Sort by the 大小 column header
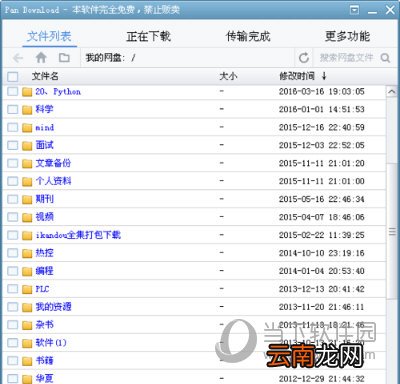Viewport: 400px width, 384px height. pos(228,76)
